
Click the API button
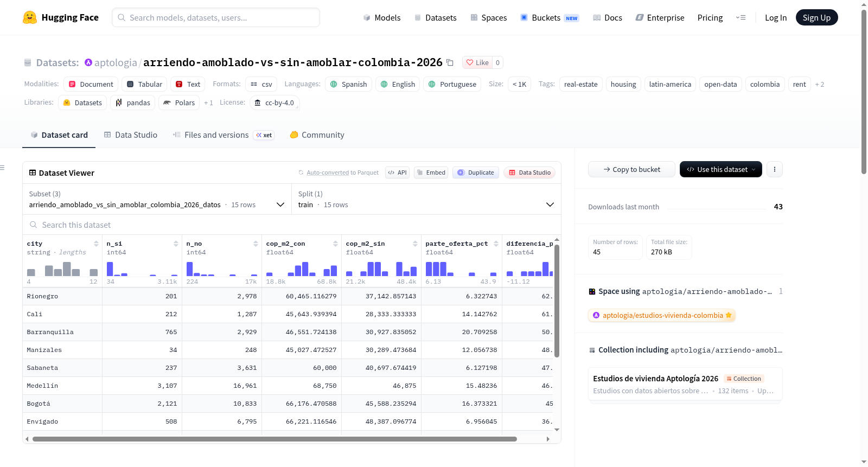click(x=397, y=172)
